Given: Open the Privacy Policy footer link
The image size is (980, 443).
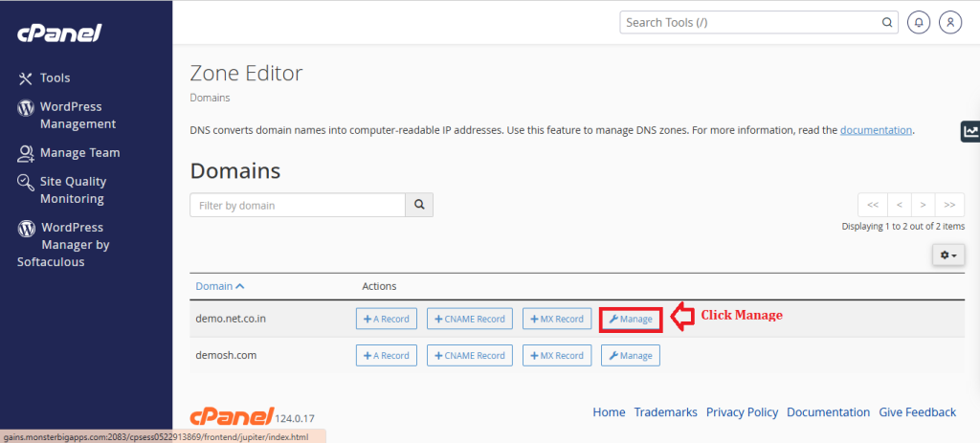Looking at the screenshot, I should 742,412.
